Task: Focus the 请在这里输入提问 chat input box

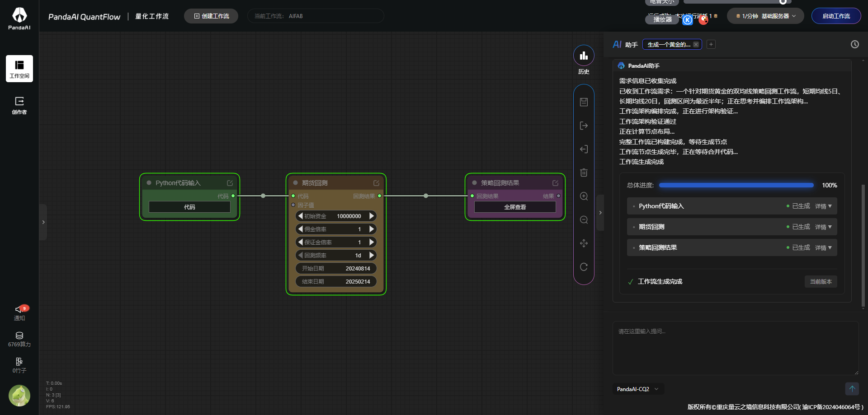Action: click(736, 348)
